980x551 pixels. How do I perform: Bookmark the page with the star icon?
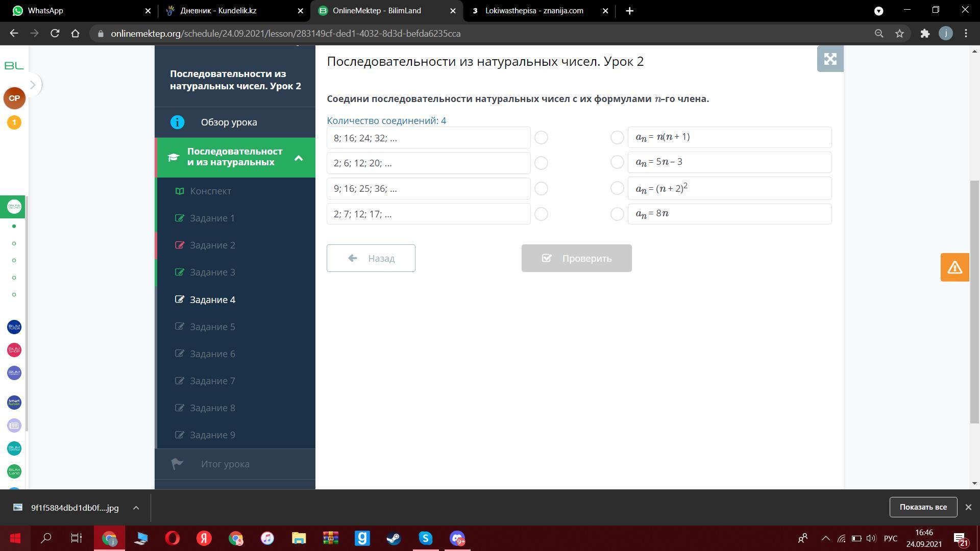click(899, 34)
